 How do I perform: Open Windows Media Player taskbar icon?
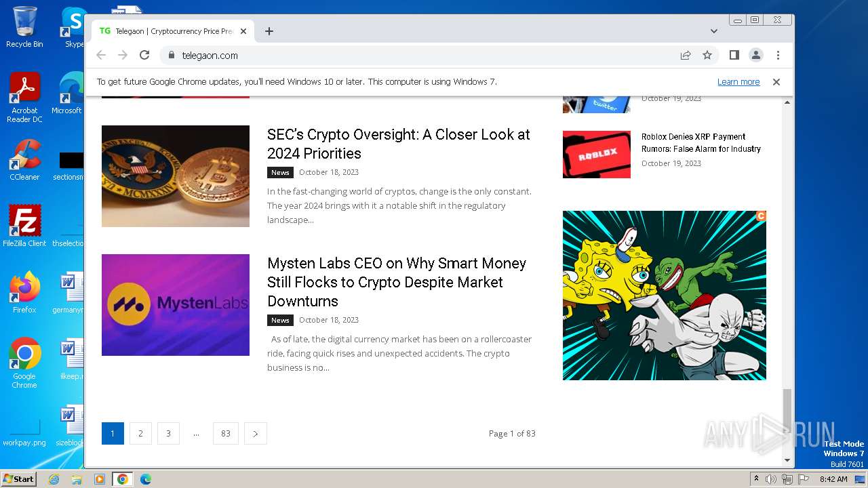[x=100, y=479]
